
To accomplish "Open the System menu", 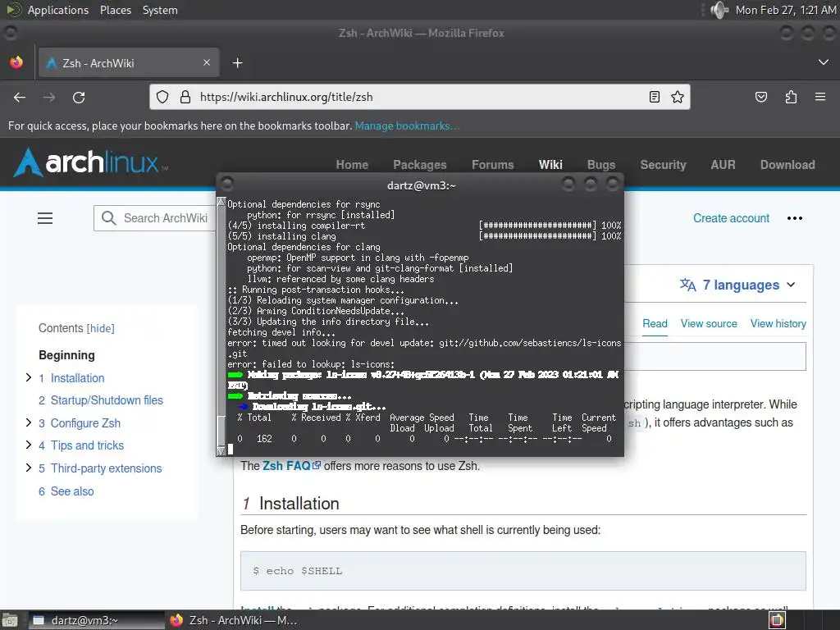I will pos(160,10).
